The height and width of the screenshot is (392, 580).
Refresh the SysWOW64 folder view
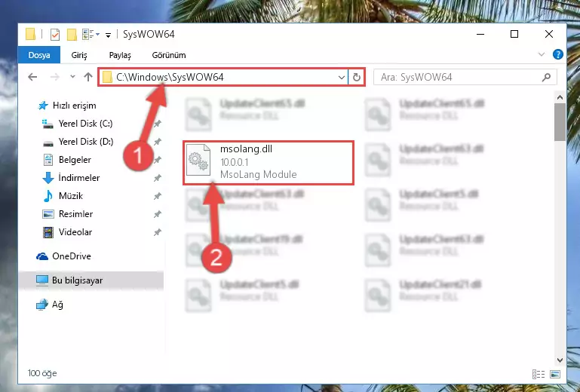[357, 78]
